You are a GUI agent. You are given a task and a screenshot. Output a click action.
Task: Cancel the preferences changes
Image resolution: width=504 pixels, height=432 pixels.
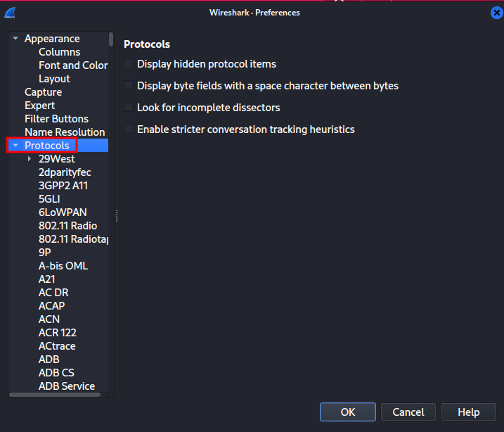click(408, 412)
